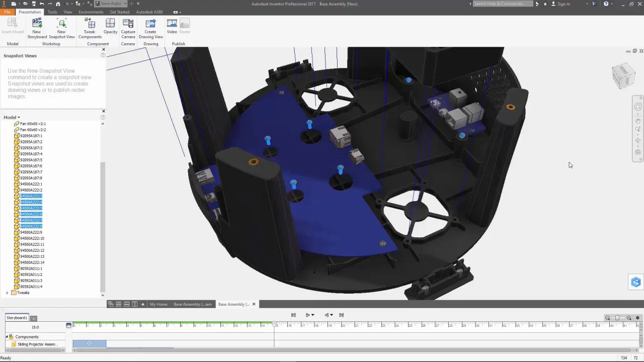Screen dimensions: 644x362
Task: Select Fan 60x60 v2:1 in model tree
Action: [x=33, y=124]
